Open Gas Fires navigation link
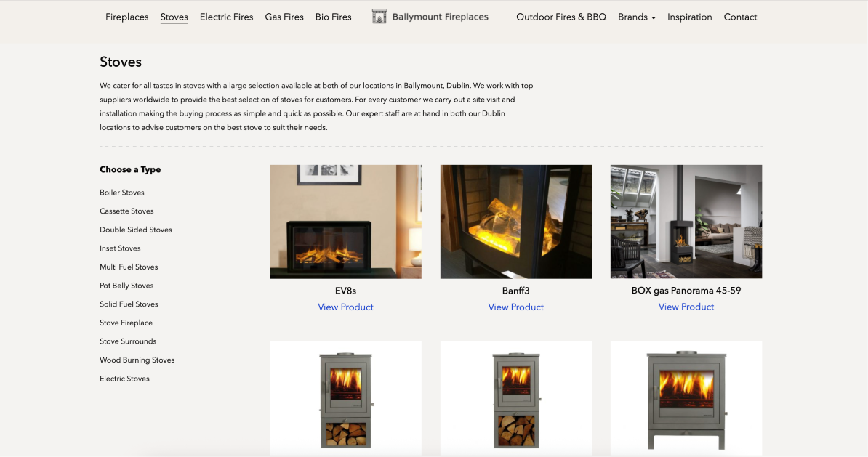Viewport: 868px width, 457px height. pos(284,17)
